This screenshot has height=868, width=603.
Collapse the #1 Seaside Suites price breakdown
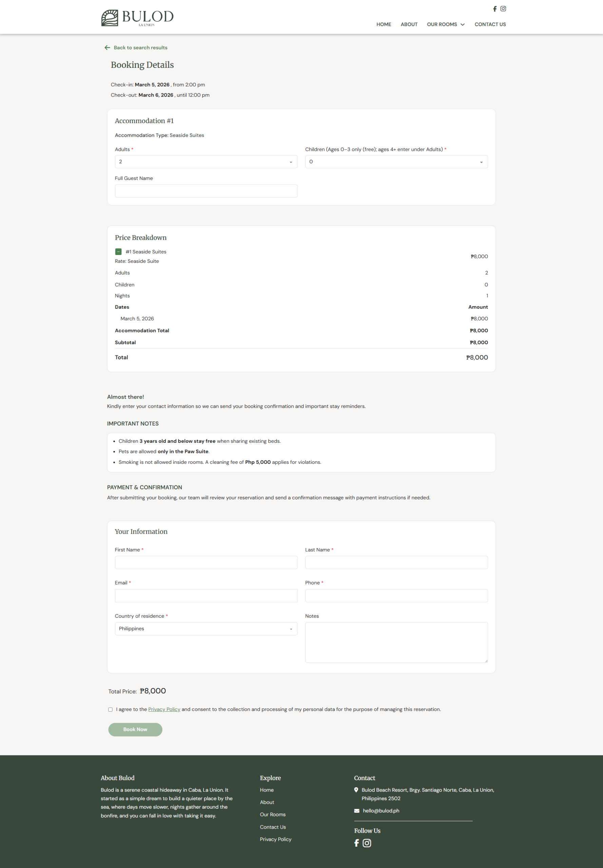click(x=118, y=252)
